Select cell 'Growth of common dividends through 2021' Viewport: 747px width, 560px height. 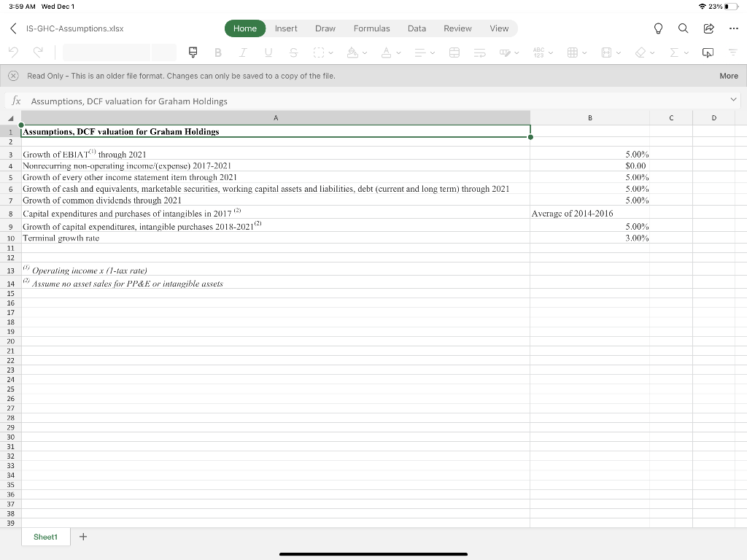tap(275, 200)
